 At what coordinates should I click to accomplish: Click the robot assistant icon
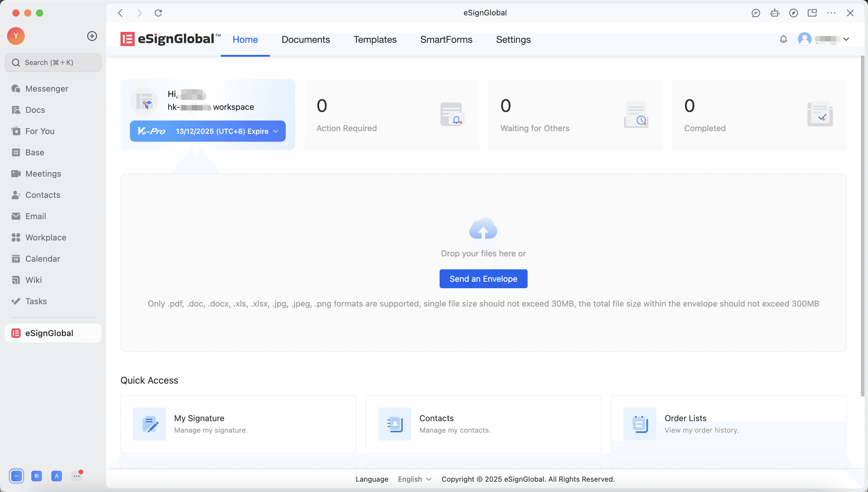tap(774, 13)
